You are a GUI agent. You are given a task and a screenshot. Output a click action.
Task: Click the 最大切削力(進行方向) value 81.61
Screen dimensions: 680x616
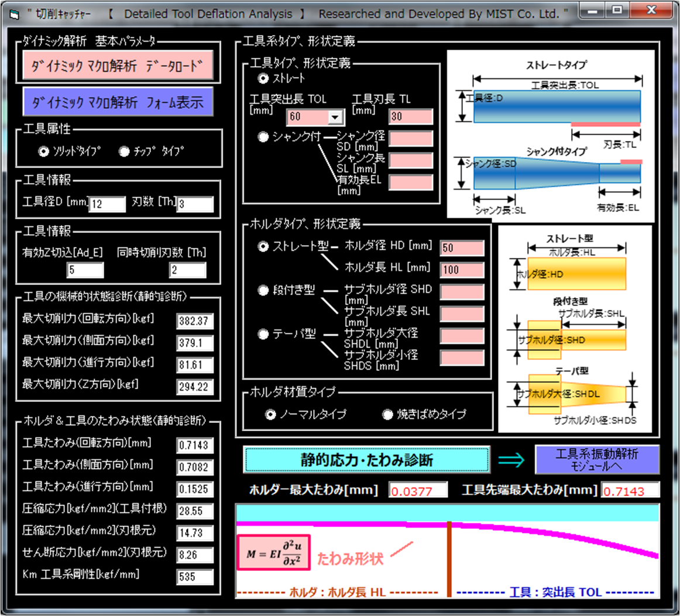[x=195, y=365]
